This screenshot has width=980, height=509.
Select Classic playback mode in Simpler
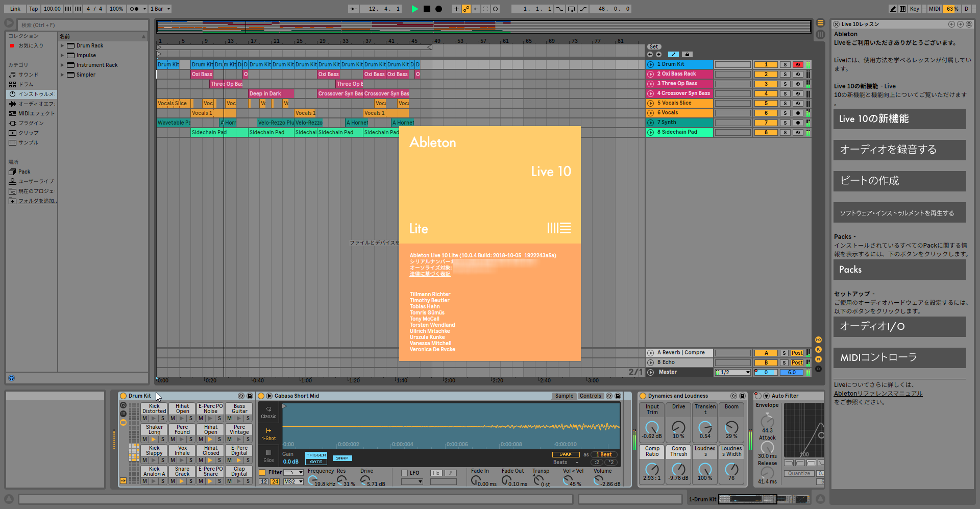[x=268, y=413]
